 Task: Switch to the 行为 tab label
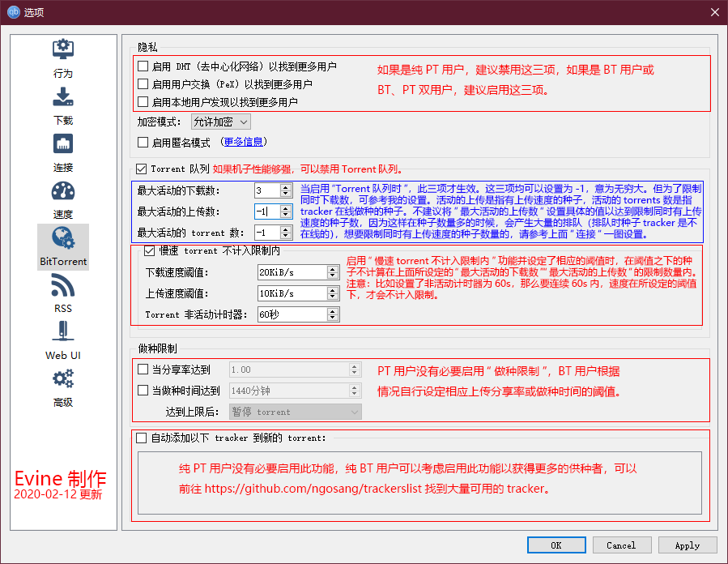click(62, 74)
